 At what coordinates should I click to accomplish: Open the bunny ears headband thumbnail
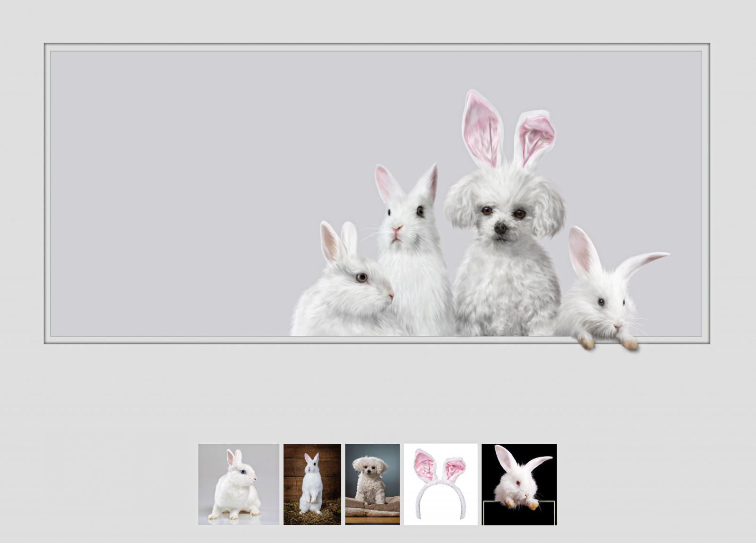[x=440, y=484]
